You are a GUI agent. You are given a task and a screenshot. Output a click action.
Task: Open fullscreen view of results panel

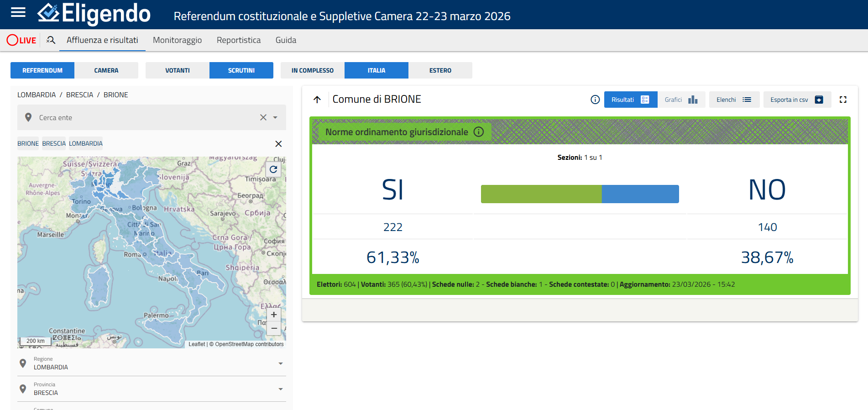pyautogui.click(x=843, y=100)
